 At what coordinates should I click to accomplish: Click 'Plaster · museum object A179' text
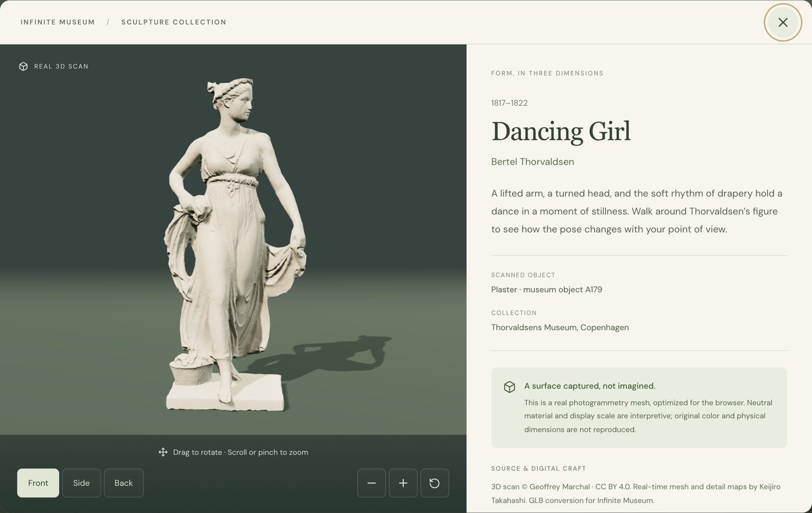(x=546, y=290)
